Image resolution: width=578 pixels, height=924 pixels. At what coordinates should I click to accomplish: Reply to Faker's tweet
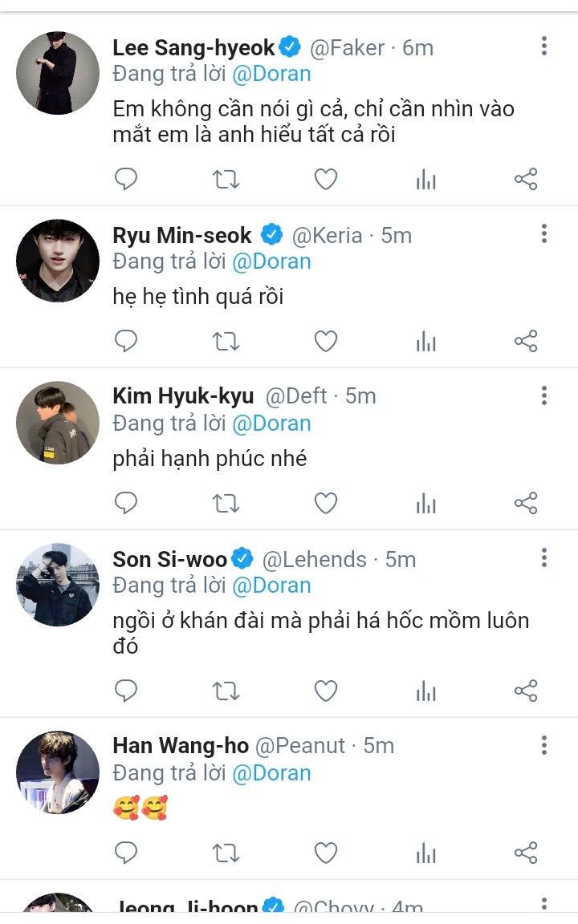[x=126, y=179]
